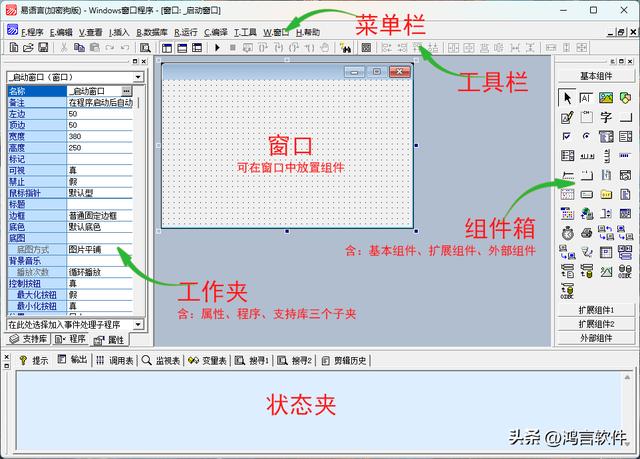
Task: Select the label component with 字 icon
Action: click(606, 117)
